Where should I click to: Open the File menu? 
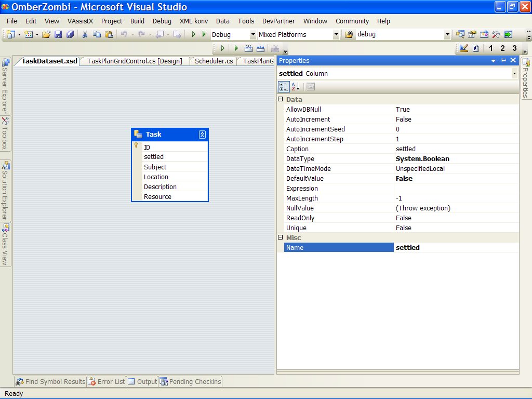tap(12, 21)
